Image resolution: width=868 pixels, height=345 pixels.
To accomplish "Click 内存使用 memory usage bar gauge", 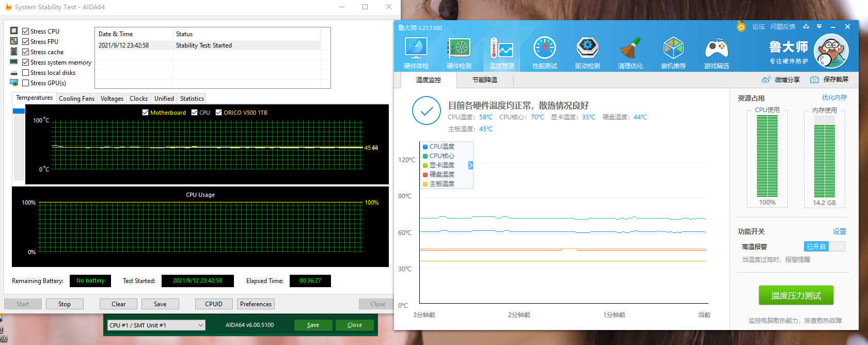I will pyautogui.click(x=824, y=156).
